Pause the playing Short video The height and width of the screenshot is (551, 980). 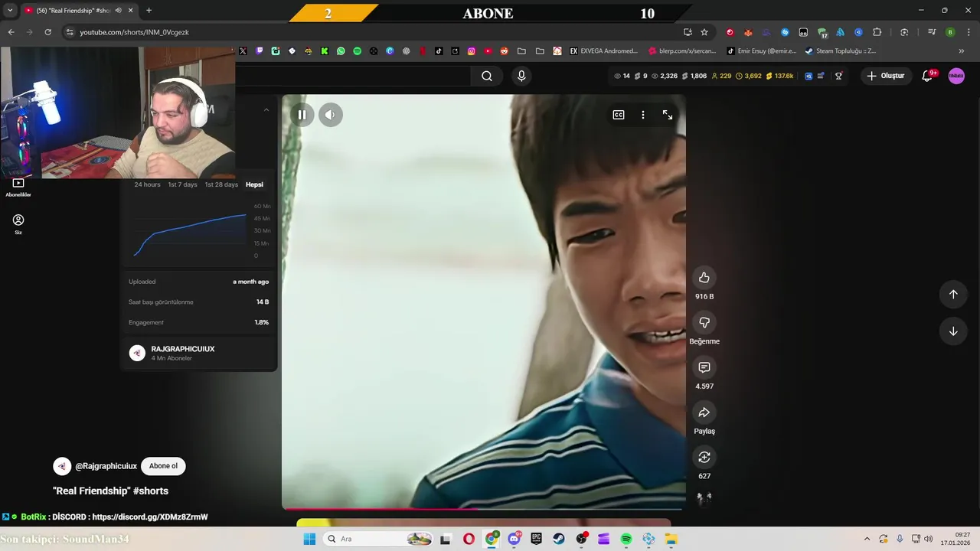302,115
